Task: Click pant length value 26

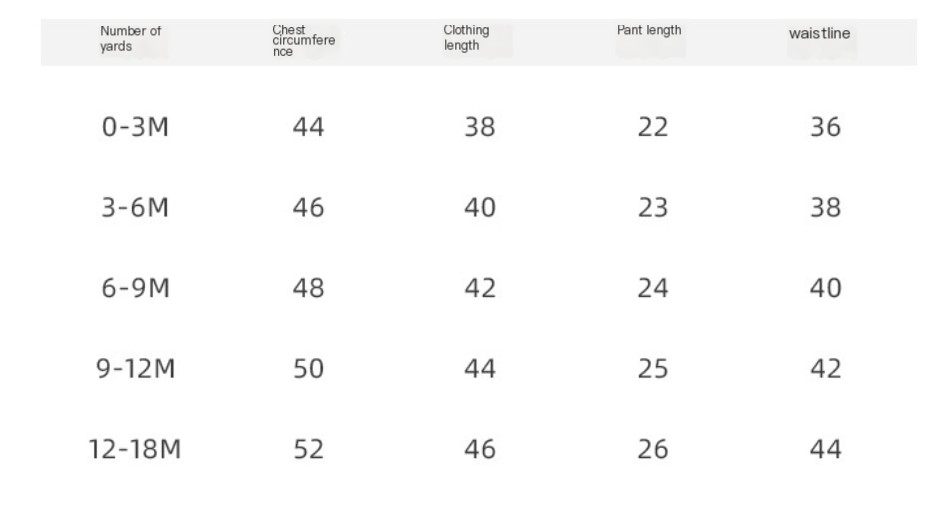Action: click(652, 450)
